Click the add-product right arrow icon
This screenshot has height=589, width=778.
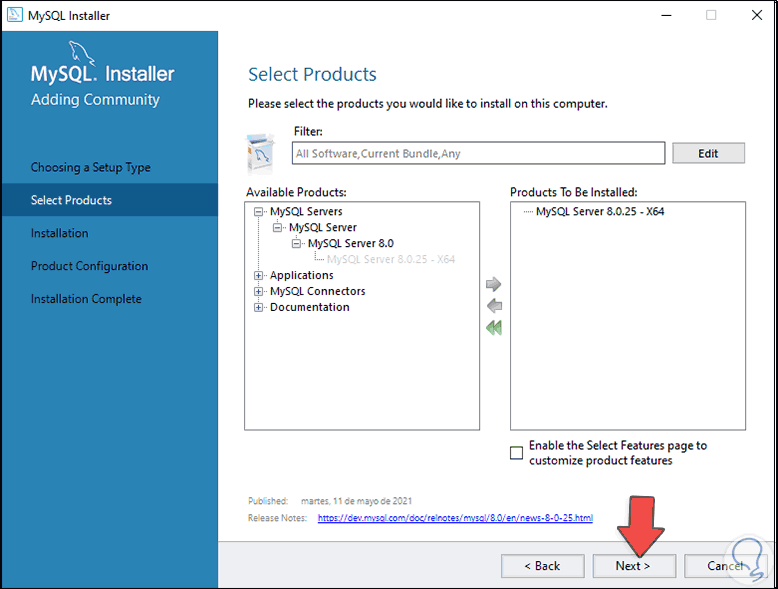click(x=494, y=284)
